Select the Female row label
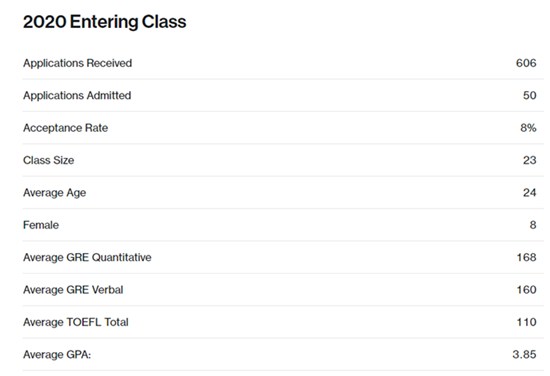The width and height of the screenshot is (550, 376). click(41, 225)
